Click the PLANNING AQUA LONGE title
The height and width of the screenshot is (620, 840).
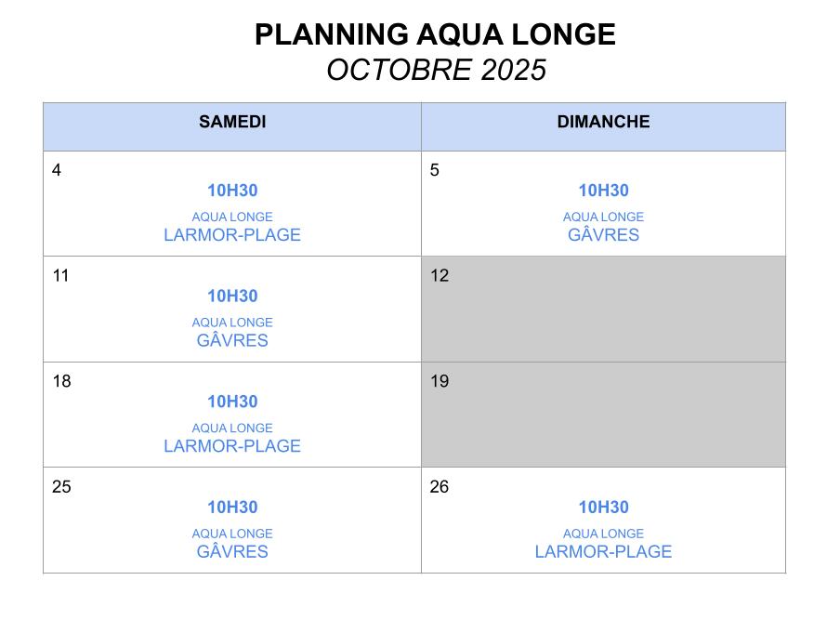[x=435, y=35]
